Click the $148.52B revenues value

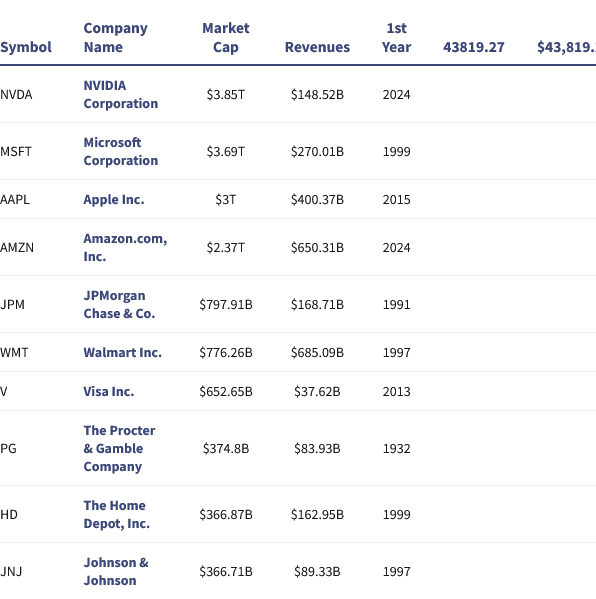coord(317,94)
